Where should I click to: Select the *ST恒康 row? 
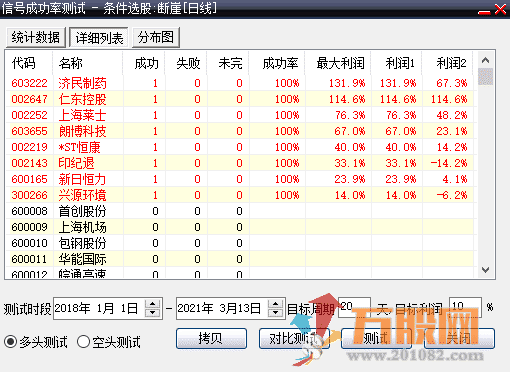(239, 147)
